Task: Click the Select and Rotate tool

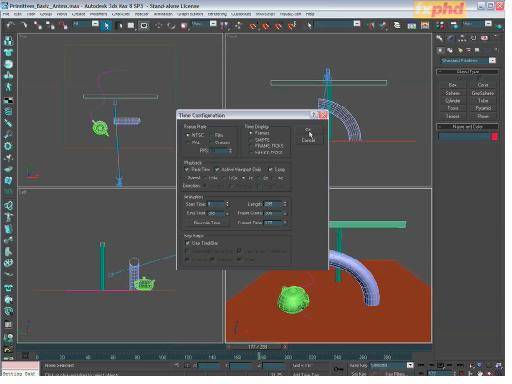Action: (x=171, y=26)
